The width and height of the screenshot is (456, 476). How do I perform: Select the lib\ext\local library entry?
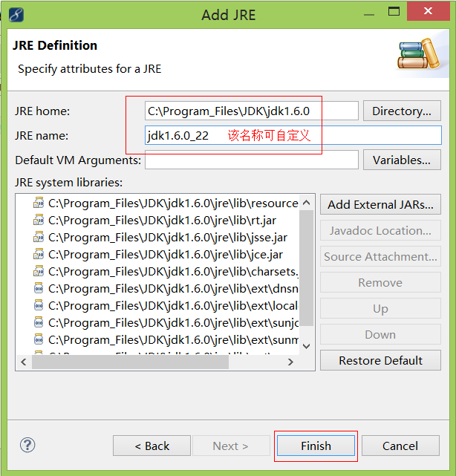[173, 306]
